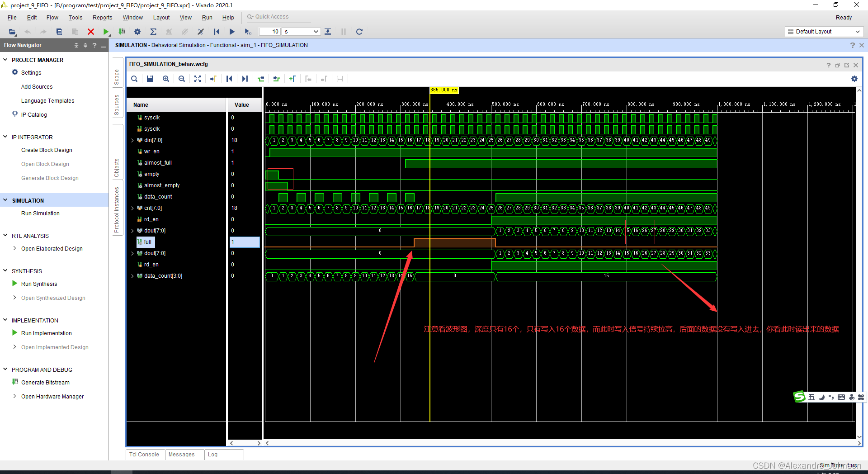The width and height of the screenshot is (868, 474).
Task: Collapse the SIMULATION section in Flow Navigator
Action: (x=5, y=200)
